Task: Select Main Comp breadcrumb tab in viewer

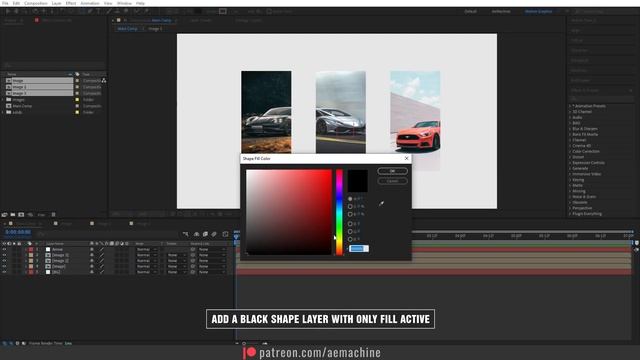Action: click(x=127, y=29)
